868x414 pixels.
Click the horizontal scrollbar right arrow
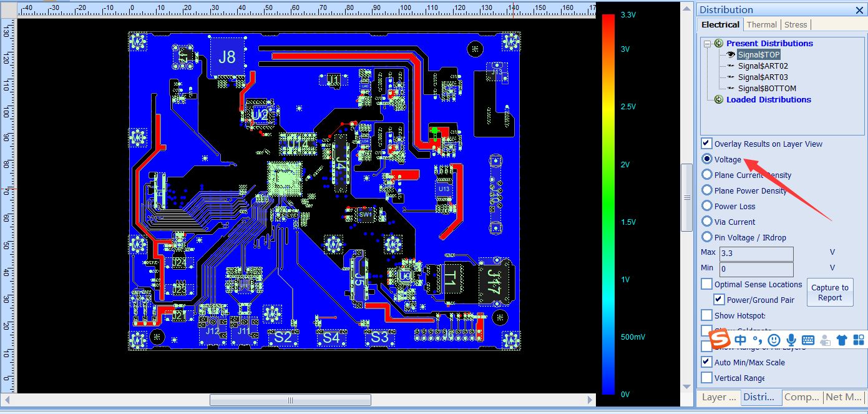pos(590,400)
